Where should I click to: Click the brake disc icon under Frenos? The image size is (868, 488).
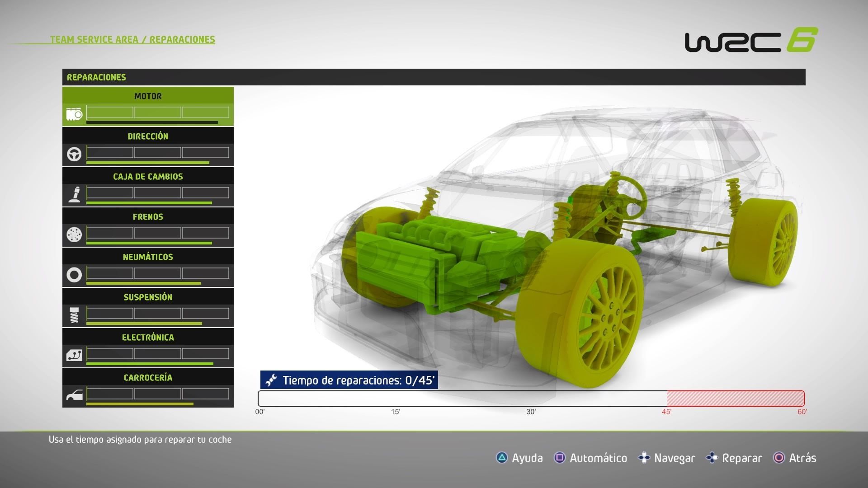point(74,235)
